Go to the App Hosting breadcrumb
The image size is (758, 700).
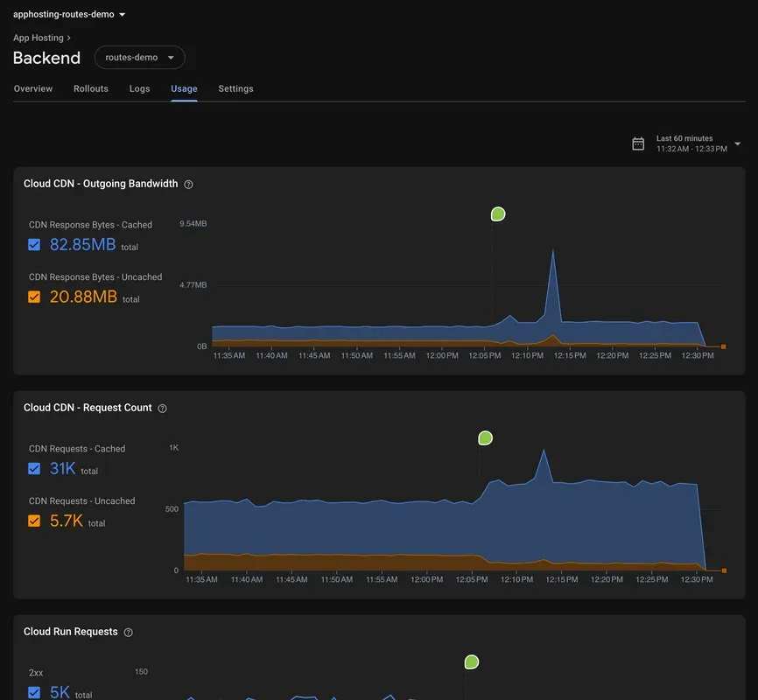coord(39,38)
